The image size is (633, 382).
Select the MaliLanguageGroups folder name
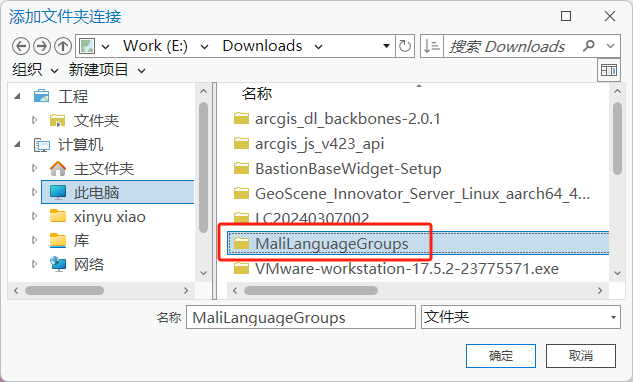point(332,244)
